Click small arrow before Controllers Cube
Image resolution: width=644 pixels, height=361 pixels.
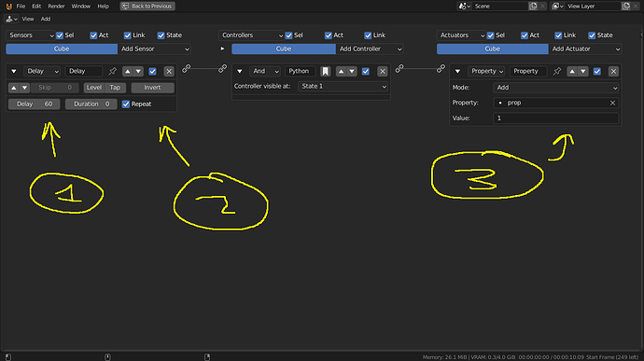pyautogui.click(x=222, y=49)
